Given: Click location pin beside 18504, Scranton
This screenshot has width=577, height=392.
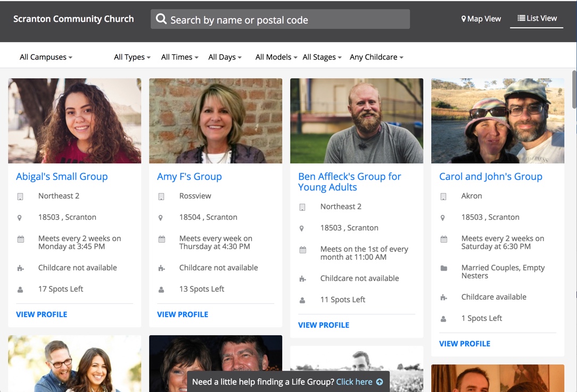Looking at the screenshot, I should [160, 218].
